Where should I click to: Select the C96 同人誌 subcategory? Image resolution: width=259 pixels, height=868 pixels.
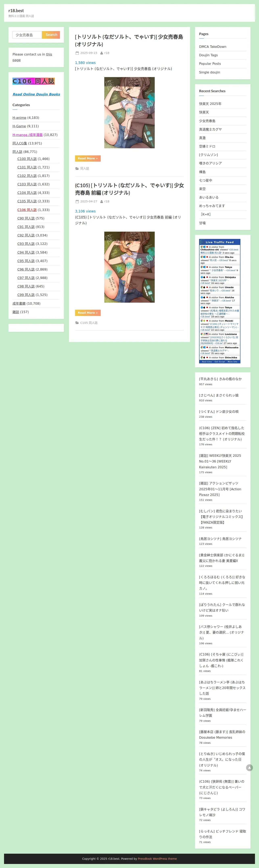pos(26,269)
